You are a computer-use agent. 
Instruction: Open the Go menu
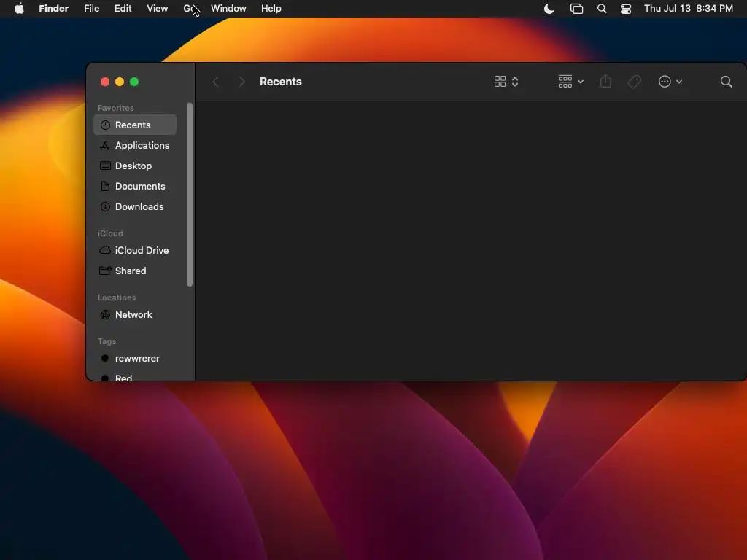189,9
